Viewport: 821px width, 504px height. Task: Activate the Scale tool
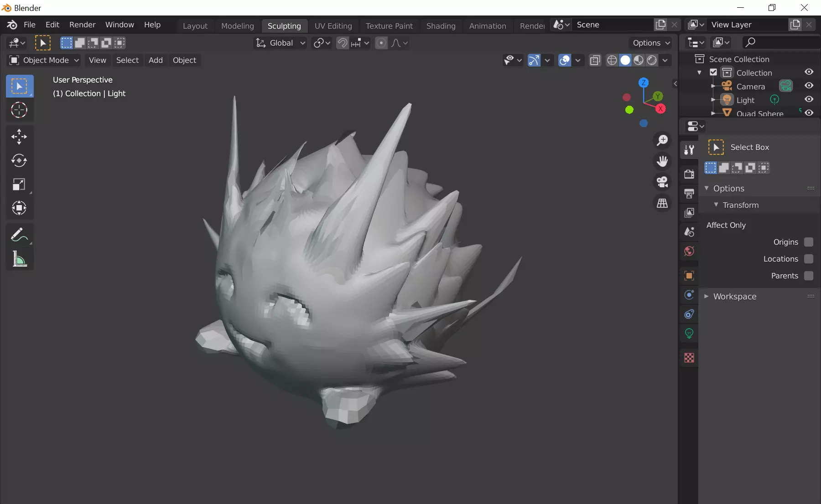pyautogui.click(x=20, y=184)
